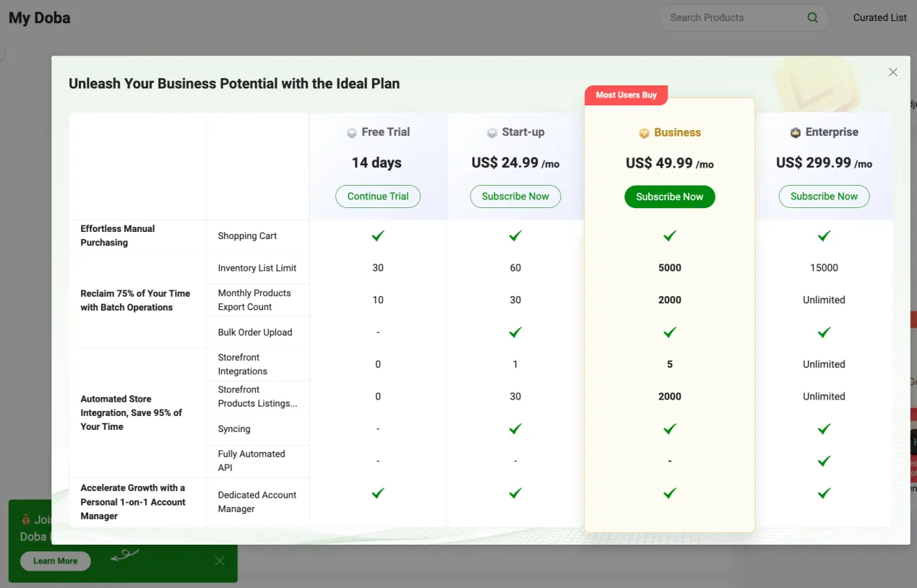Click the US$ 49.99 /mo price
Screen dimensions: 917x588
click(x=670, y=163)
